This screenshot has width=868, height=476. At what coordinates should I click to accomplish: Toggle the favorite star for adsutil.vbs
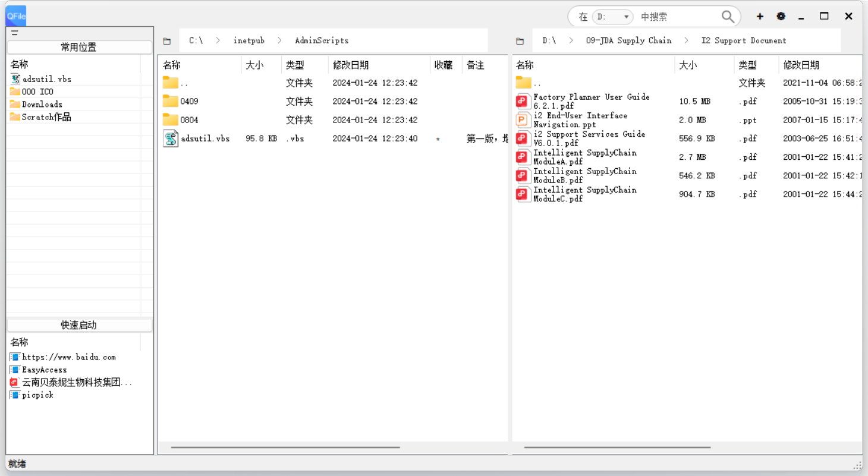[438, 139]
